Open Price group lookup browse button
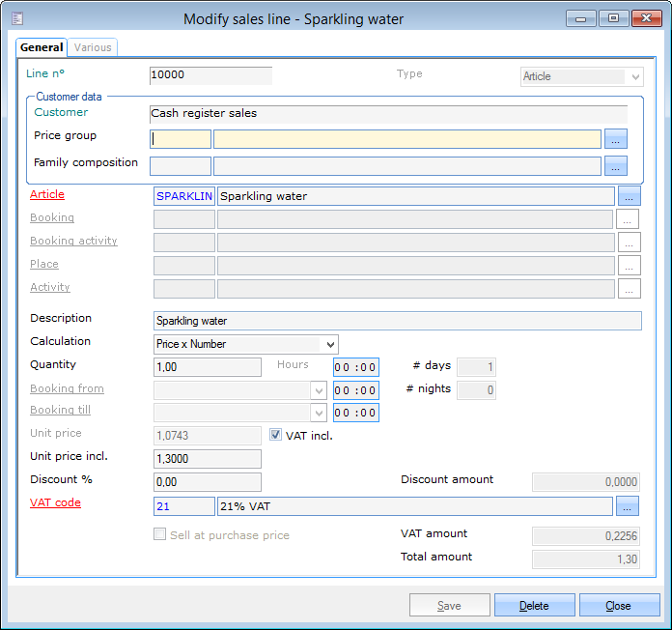This screenshot has height=630, width=672. [x=616, y=139]
